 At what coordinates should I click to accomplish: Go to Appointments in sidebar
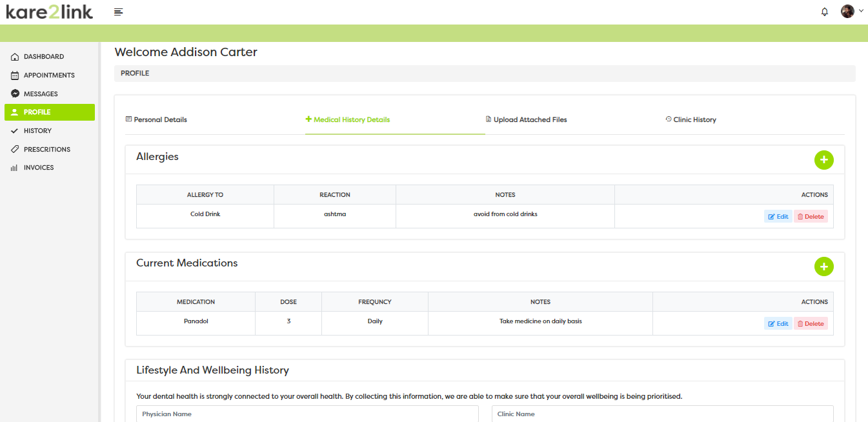tap(48, 75)
